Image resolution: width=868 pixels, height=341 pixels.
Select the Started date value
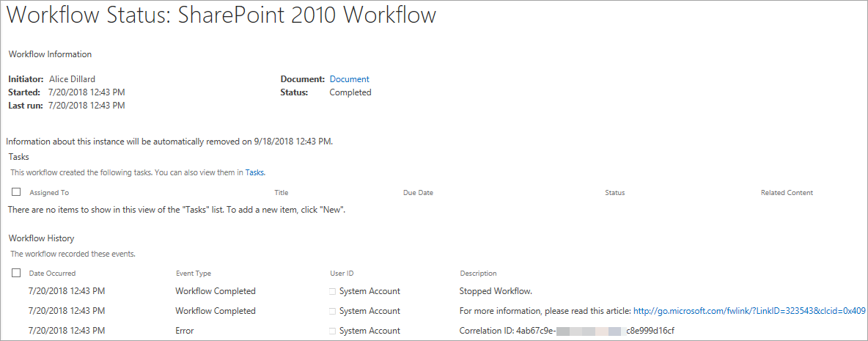pos(87,92)
